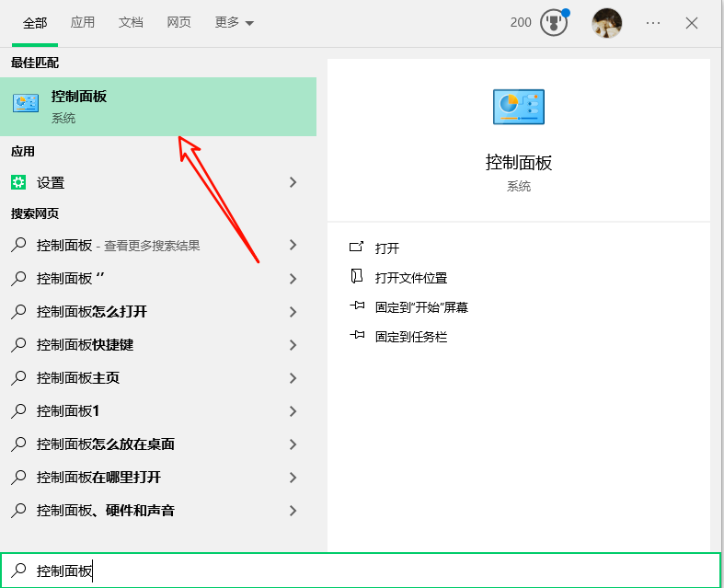Click the 打开文件位置 file icon

point(356,276)
